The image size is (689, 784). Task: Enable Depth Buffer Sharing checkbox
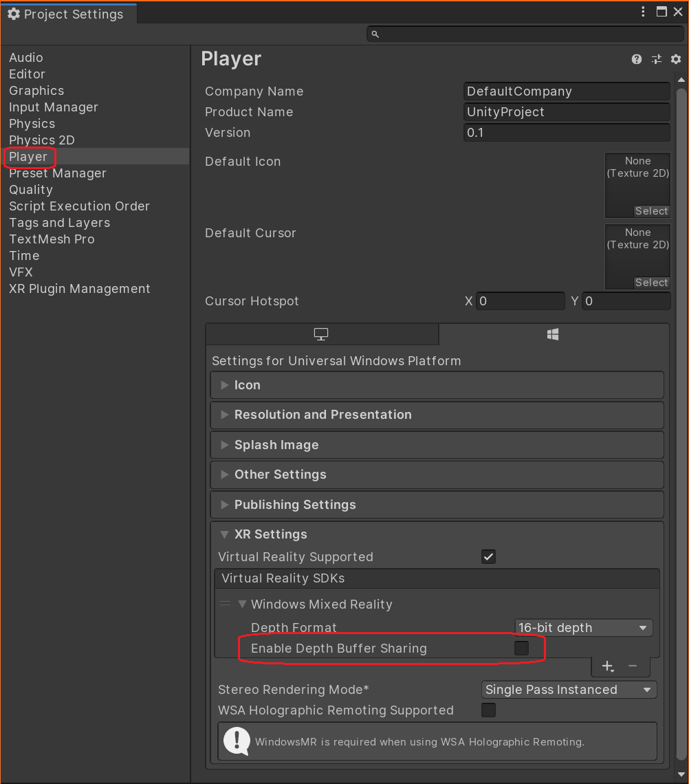pos(521,648)
